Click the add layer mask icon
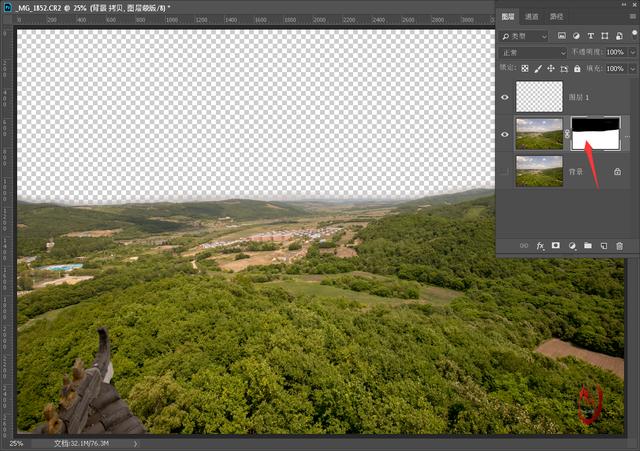The image size is (640, 451). (556, 245)
